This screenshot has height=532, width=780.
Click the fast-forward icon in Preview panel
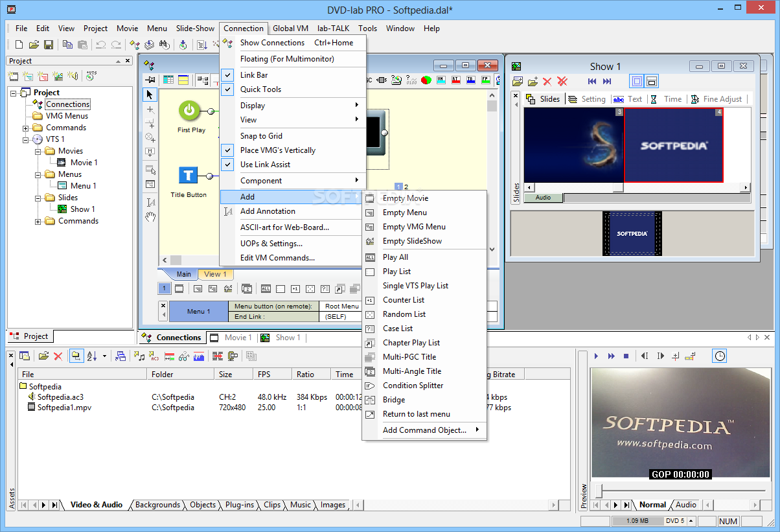click(611, 356)
